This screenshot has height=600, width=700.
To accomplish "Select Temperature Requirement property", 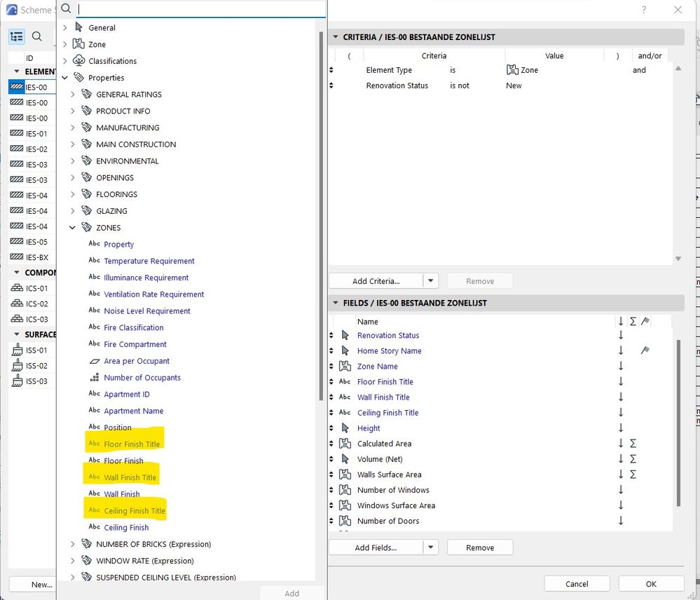I will (x=149, y=261).
